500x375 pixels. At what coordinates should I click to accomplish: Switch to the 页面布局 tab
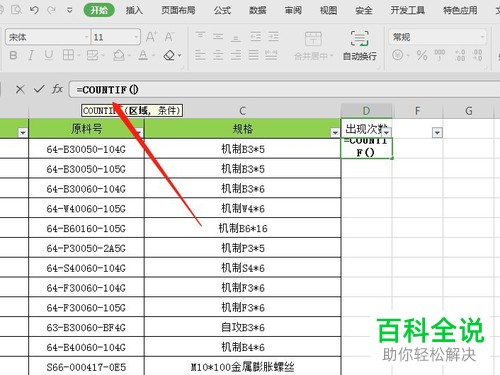[x=178, y=10]
